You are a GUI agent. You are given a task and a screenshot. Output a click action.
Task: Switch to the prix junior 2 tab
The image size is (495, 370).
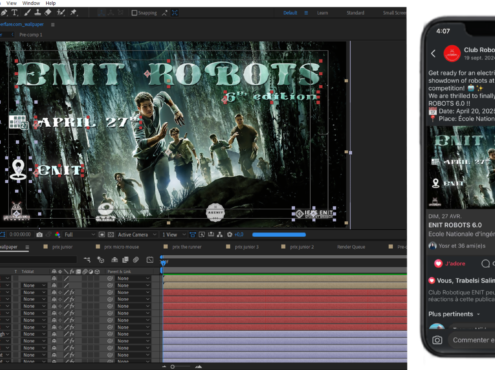(x=302, y=247)
